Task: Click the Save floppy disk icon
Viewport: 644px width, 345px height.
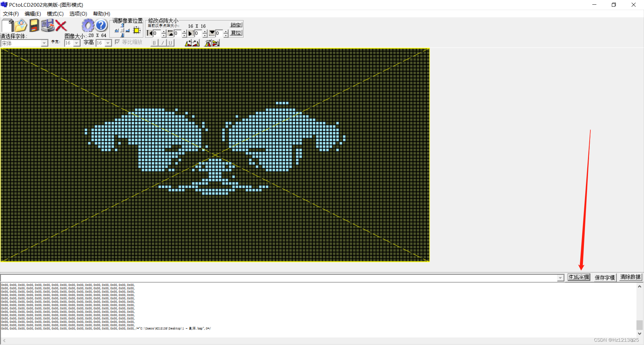Action: coord(34,25)
